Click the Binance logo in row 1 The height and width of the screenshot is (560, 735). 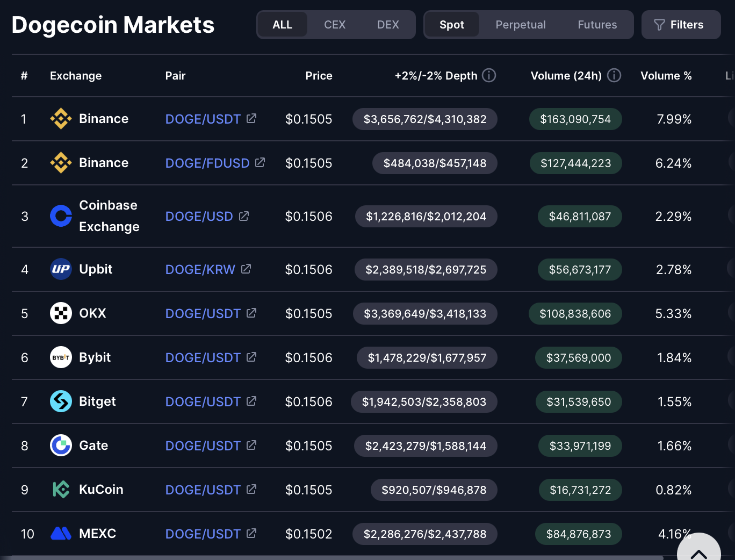[61, 119]
